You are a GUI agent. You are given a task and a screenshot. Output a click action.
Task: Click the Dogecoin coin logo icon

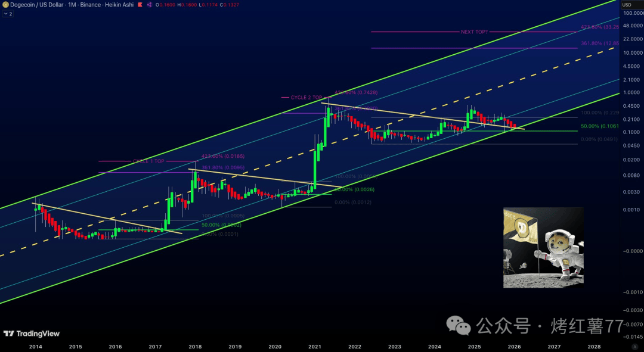(4, 5)
